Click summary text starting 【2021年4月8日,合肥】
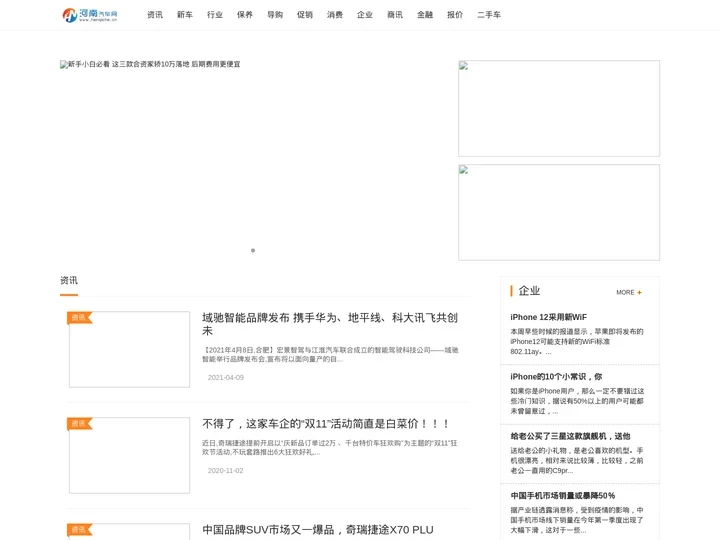 click(x=330, y=354)
